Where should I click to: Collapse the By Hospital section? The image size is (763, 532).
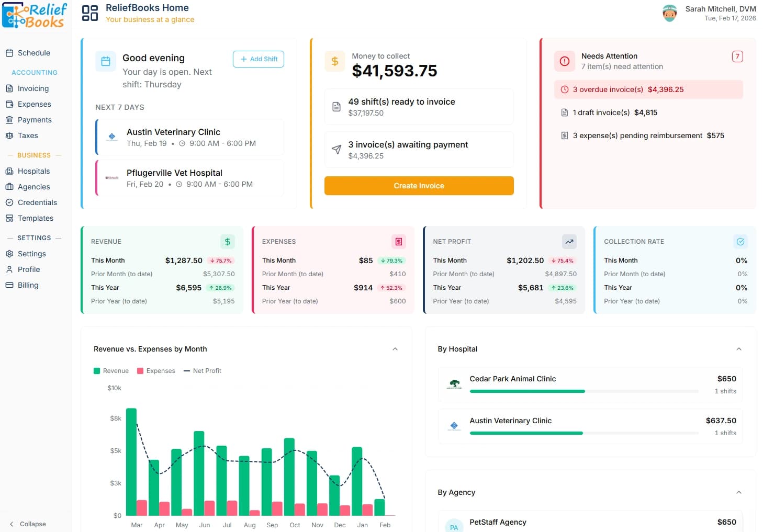(739, 348)
